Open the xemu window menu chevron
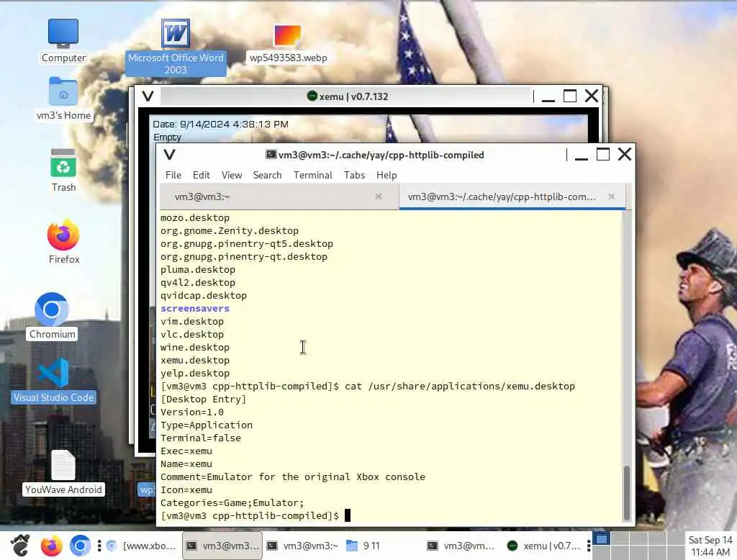Screen dimensions: 737x560 pos(148,96)
